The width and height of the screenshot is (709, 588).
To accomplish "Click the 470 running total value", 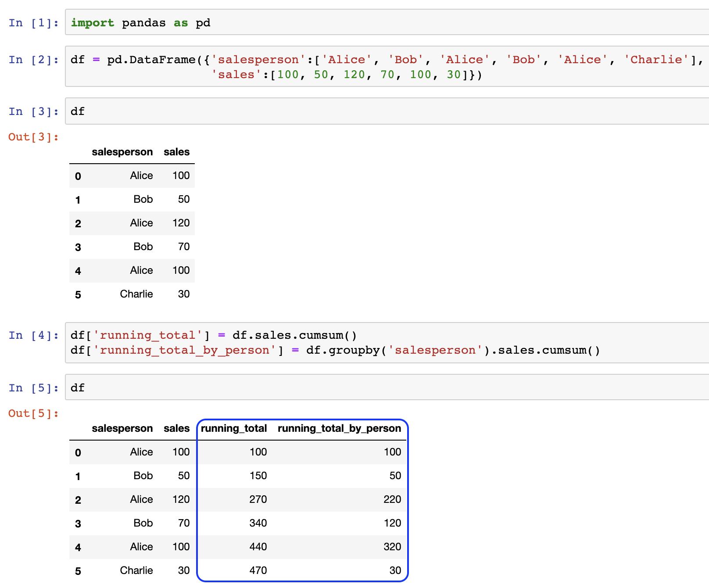I will coord(258,570).
